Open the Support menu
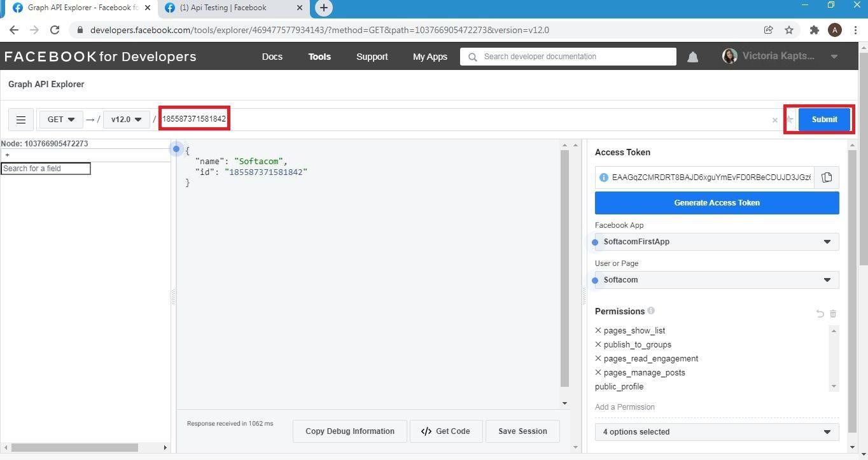The height and width of the screenshot is (460, 868). pos(372,57)
